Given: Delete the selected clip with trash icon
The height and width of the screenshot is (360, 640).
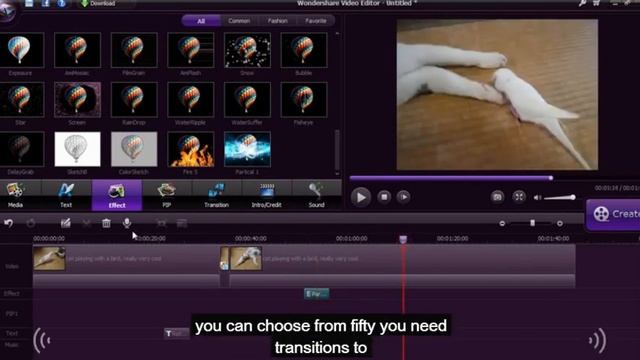Looking at the screenshot, I should pos(106,223).
